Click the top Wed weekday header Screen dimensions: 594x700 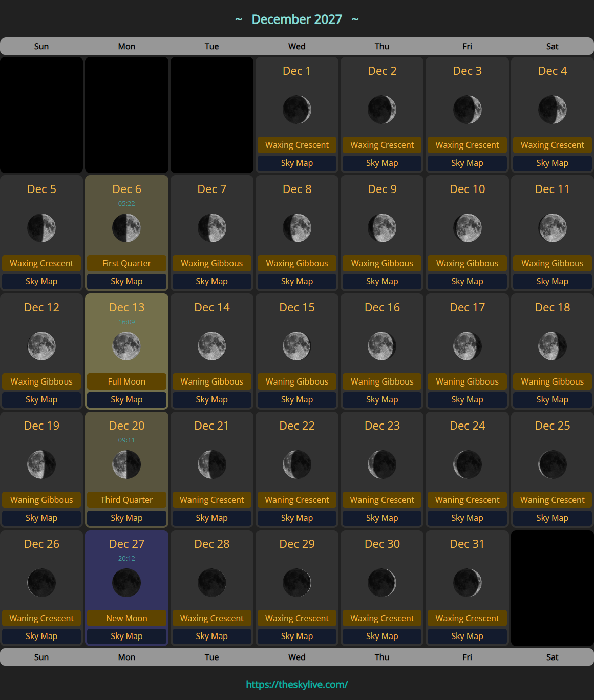[x=297, y=46]
